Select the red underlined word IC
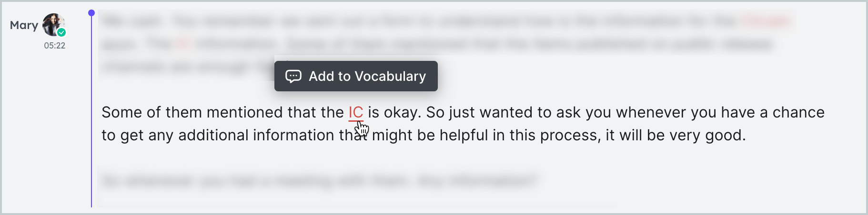Image resolution: width=868 pixels, height=215 pixels. (356, 113)
